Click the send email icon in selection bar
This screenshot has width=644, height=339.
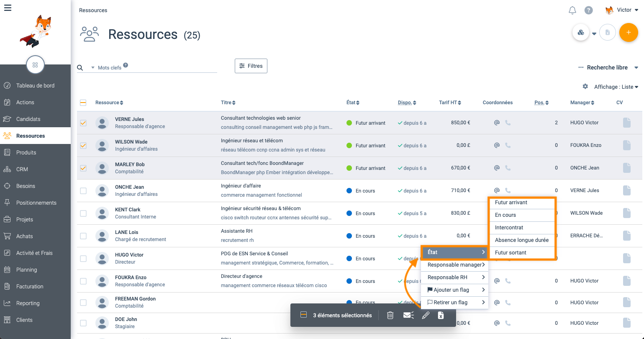(408, 316)
